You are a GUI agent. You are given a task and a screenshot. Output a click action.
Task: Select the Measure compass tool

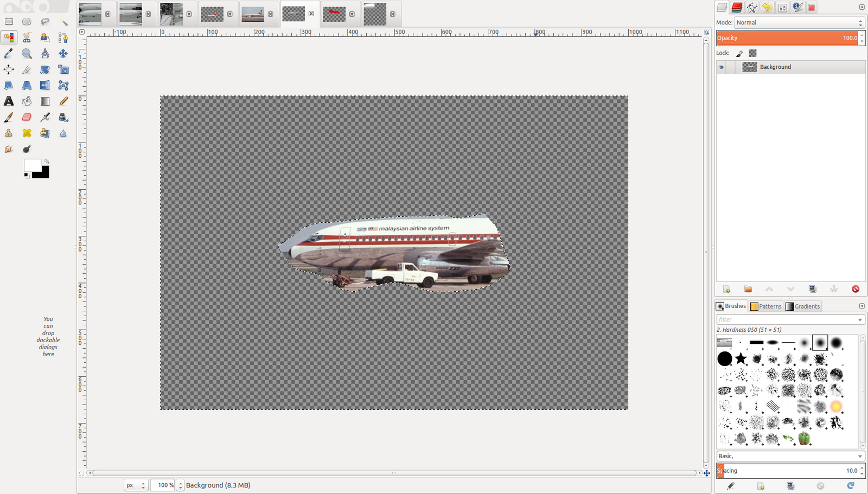(x=45, y=53)
